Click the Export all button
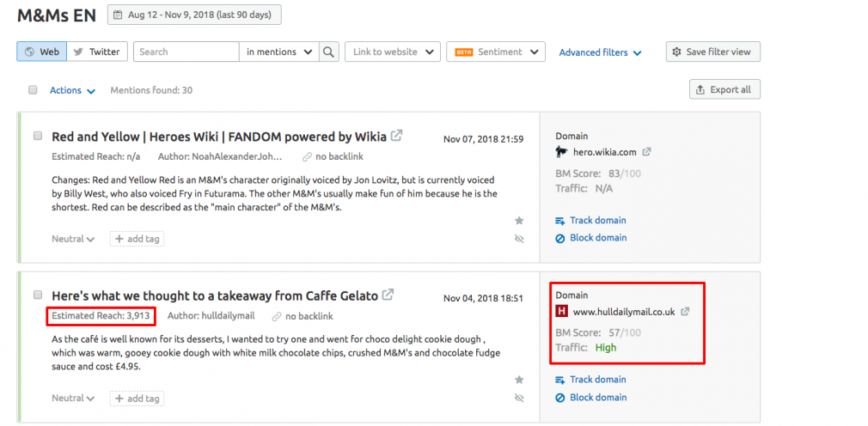Viewport: 868px width, 426px height. tap(724, 89)
